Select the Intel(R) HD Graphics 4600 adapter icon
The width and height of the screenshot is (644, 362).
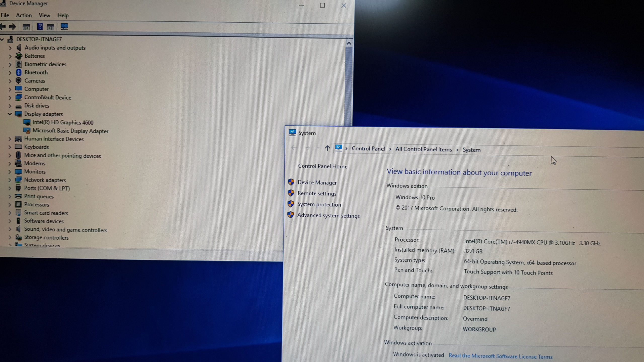(27, 122)
